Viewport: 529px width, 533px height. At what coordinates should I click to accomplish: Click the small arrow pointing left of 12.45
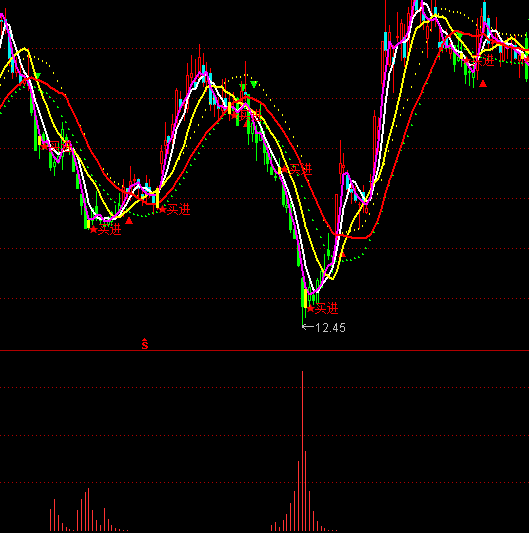tap(308, 327)
